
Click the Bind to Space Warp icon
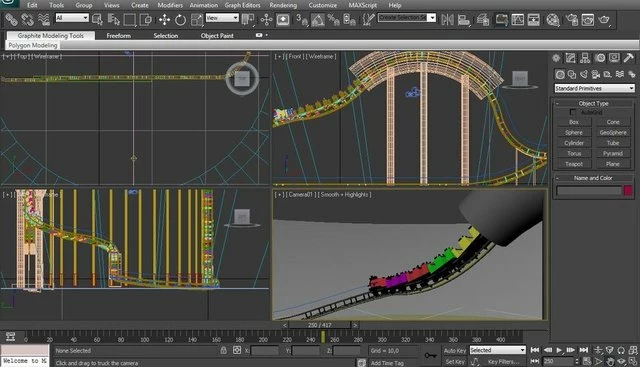pyautogui.click(x=43, y=19)
